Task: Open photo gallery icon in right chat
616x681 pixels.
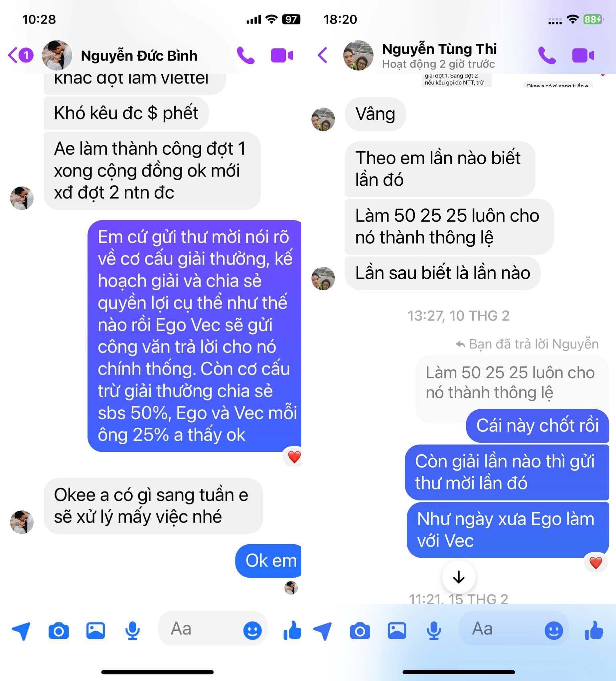Action: [397, 630]
